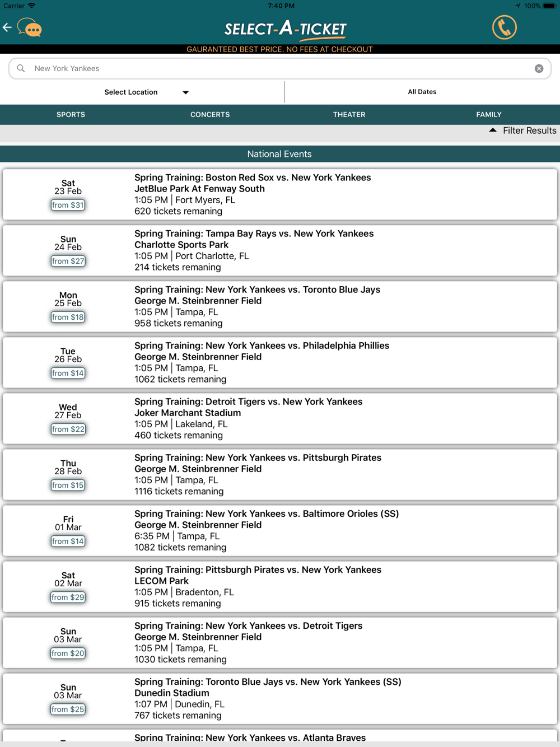The width and height of the screenshot is (560, 747).
Task: Tap the back arrow icon
Action: point(7,27)
